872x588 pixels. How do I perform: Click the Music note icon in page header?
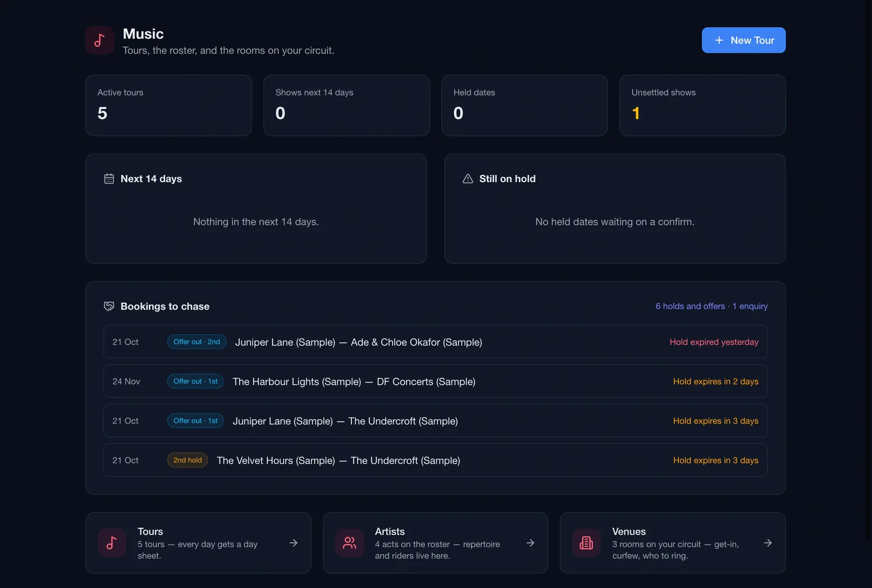point(100,40)
